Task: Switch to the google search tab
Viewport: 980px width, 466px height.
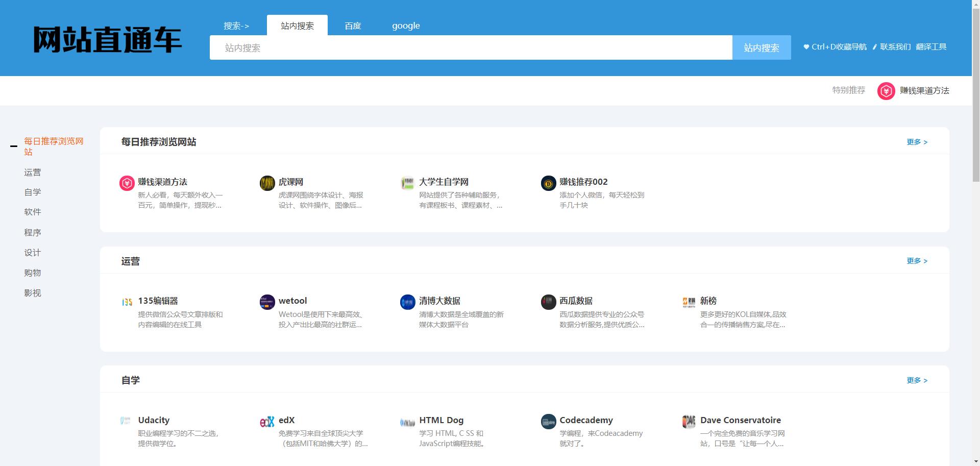Action: click(x=406, y=26)
